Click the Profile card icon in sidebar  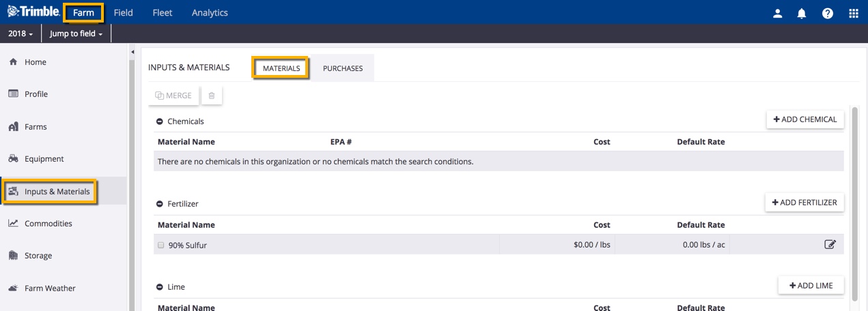coord(13,94)
